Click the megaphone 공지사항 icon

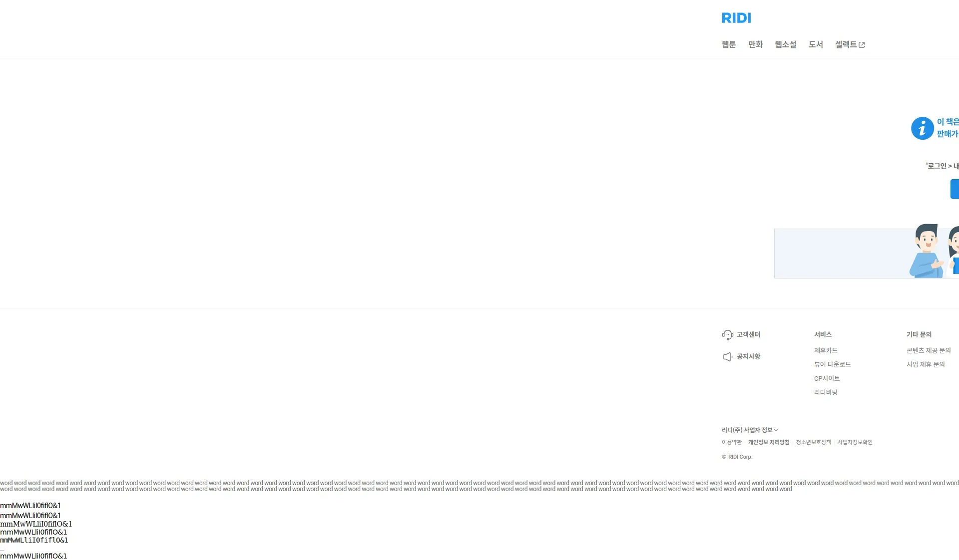click(x=727, y=356)
